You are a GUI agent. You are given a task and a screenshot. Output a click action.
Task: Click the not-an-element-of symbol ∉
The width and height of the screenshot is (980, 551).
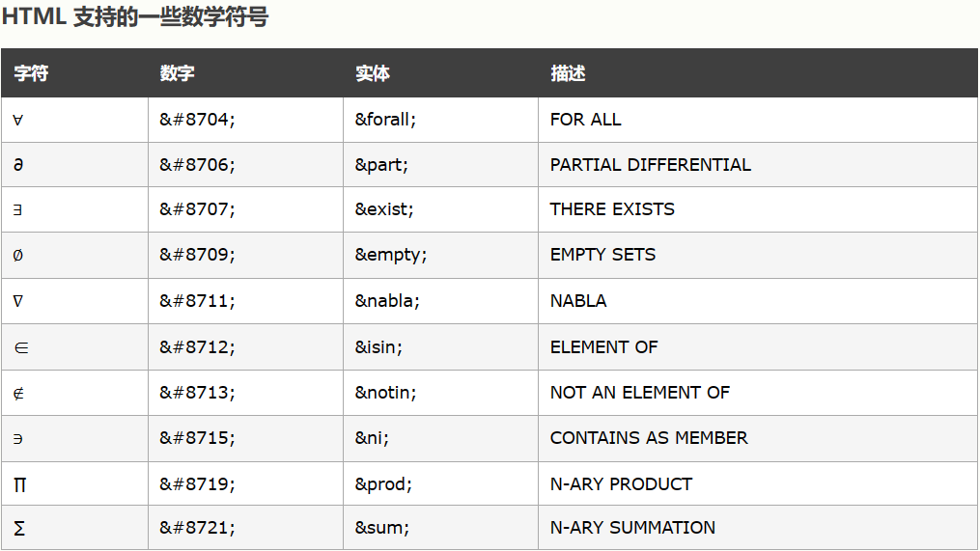tap(19, 393)
